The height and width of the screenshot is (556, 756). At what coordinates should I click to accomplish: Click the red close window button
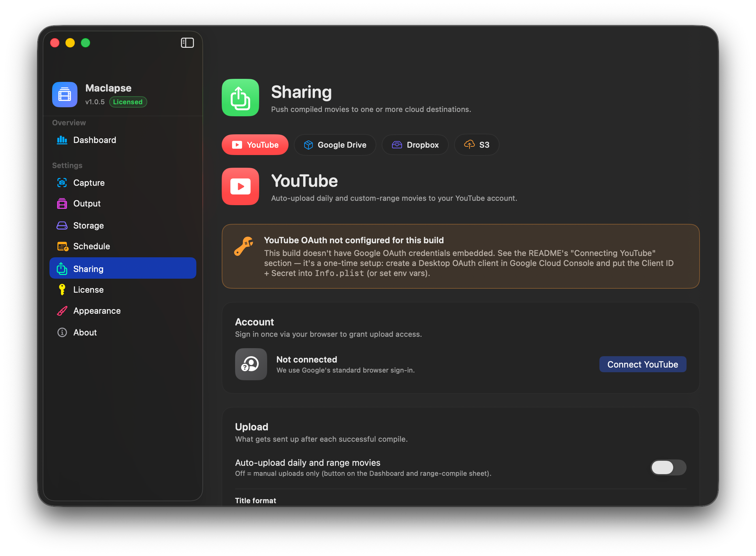(x=55, y=43)
